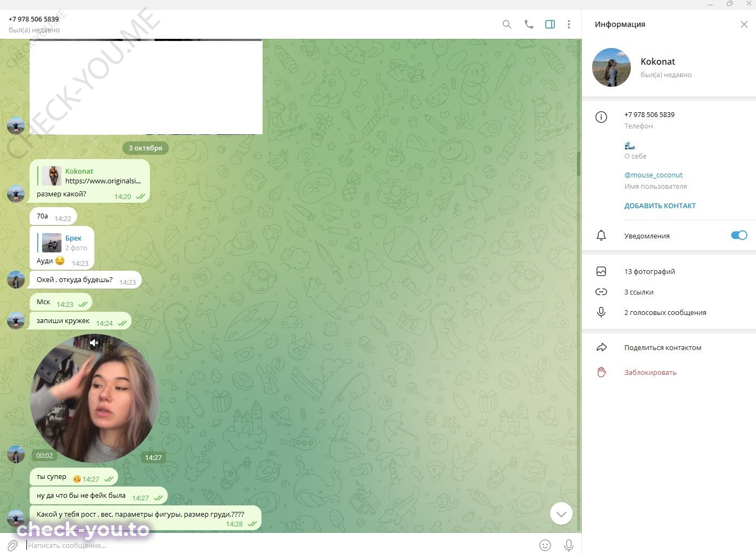756x555 pixels.
Task: Click the paperclip attach icon
Action: tap(12, 545)
